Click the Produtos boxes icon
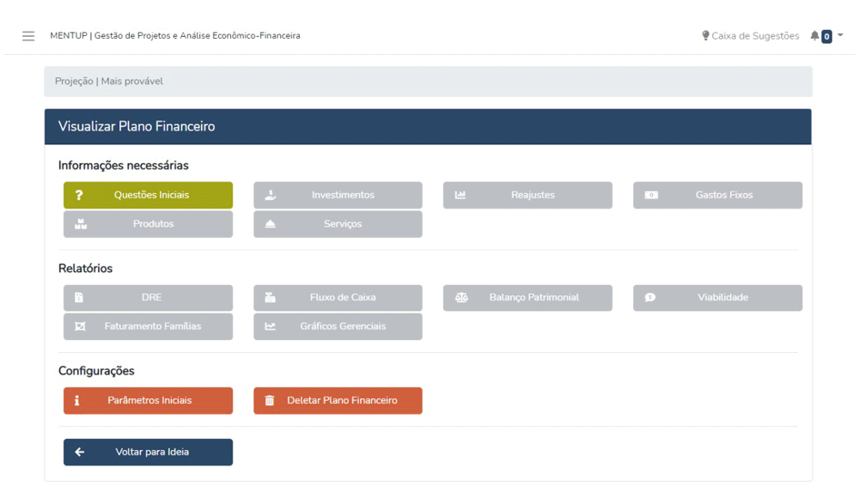The image size is (859, 504). click(81, 224)
